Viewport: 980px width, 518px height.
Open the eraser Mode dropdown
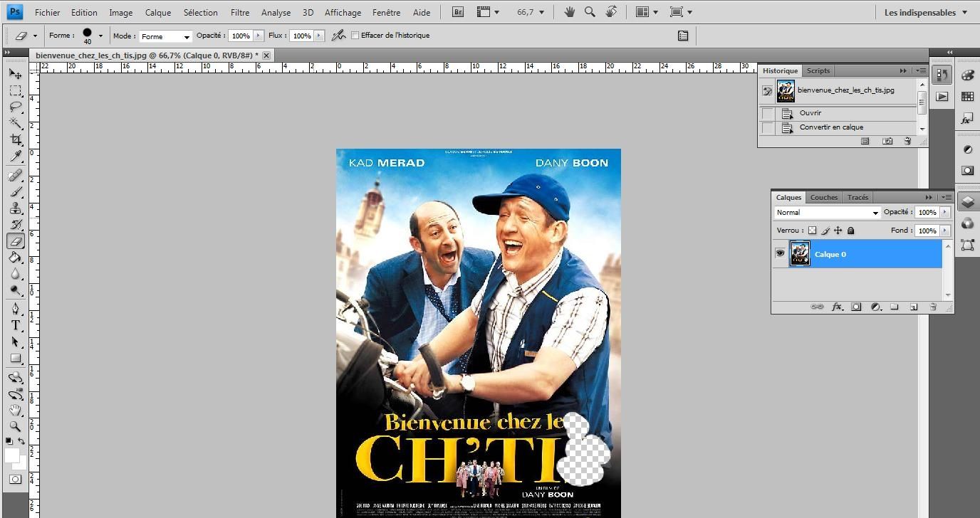tap(165, 36)
